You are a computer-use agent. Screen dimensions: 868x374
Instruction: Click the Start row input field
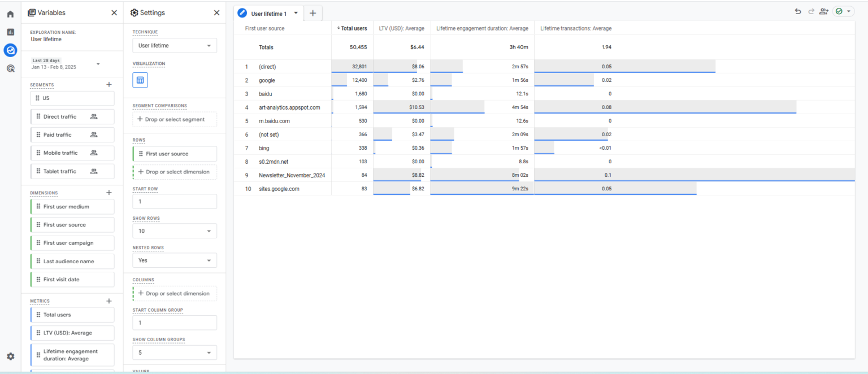(x=175, y=202)
